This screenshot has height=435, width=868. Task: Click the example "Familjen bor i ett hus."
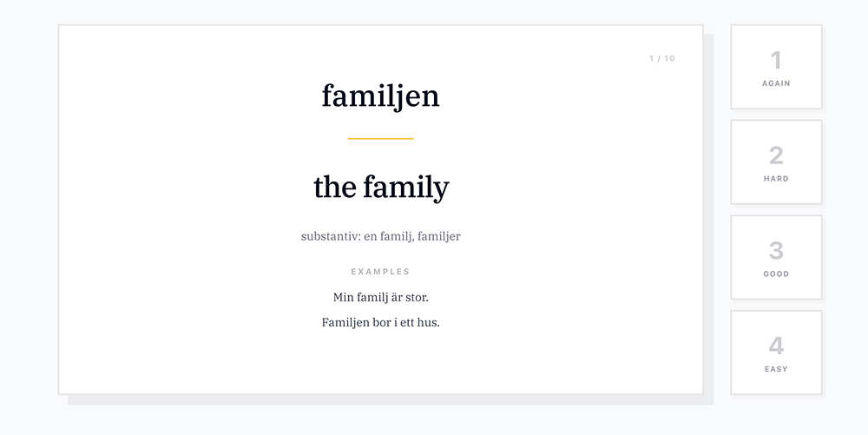click(x=380, y=323)
